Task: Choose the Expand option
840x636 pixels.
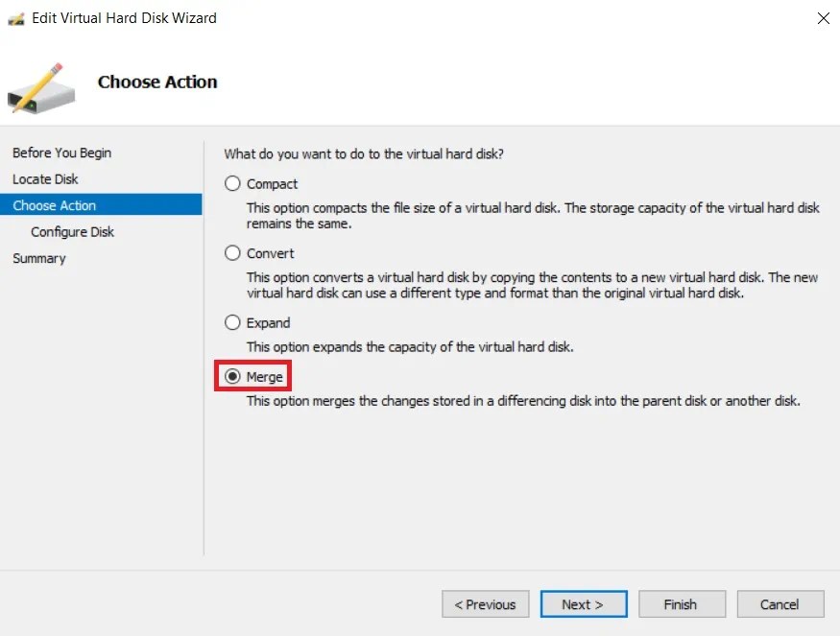Action: (x=231, y=322)
